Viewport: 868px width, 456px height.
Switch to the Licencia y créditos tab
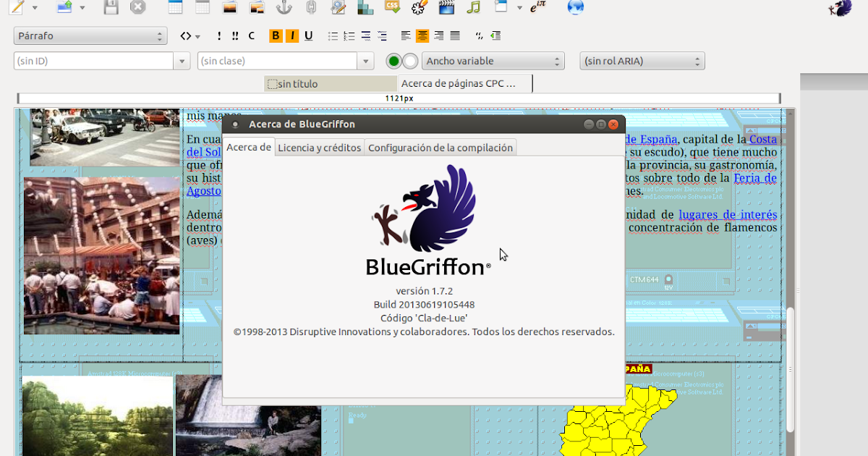(319, 147)
